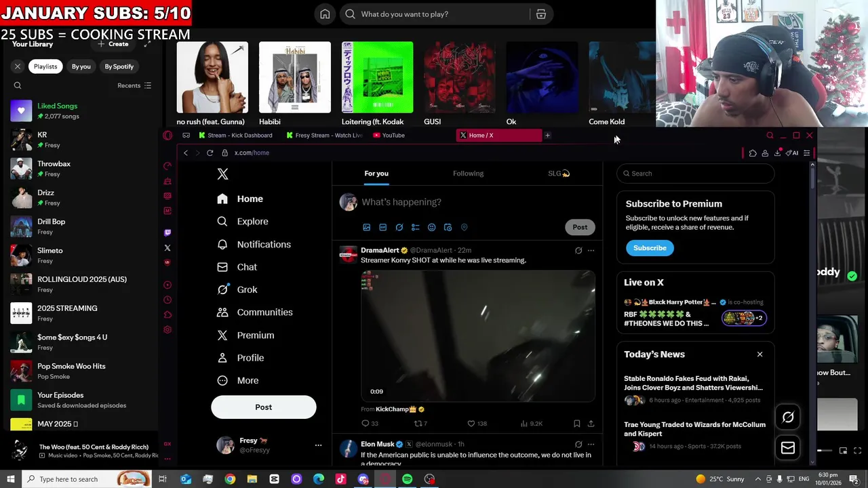Viewport: 868px width, 488px height.
Task: Add a poll in composer
Action: tap(416, 227)
